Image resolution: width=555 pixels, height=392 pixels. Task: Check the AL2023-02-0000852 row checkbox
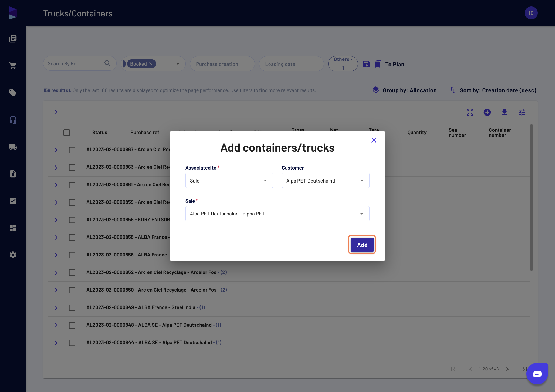coord(72,273)
